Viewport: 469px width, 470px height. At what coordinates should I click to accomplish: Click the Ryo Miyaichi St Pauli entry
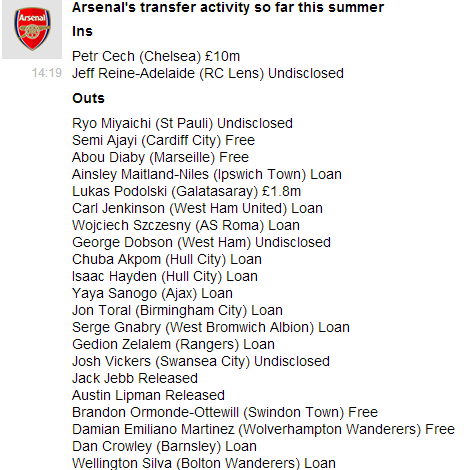182,123
